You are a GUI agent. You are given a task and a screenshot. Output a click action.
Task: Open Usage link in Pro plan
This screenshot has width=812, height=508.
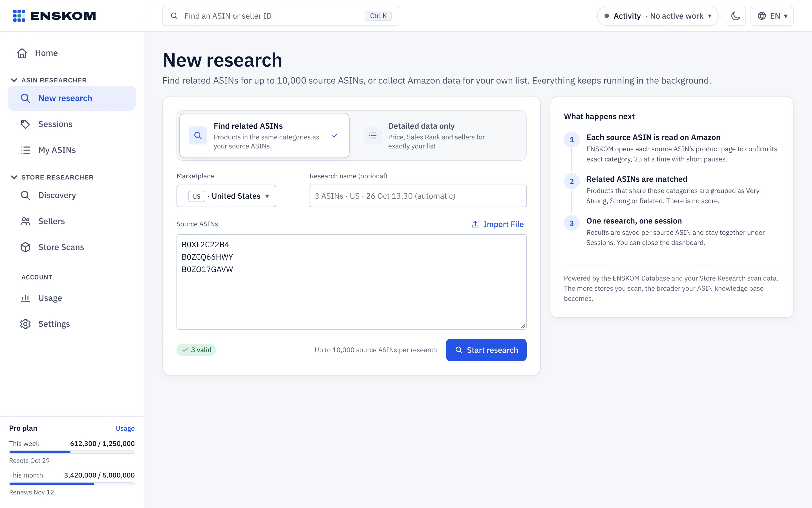point(125,428)
